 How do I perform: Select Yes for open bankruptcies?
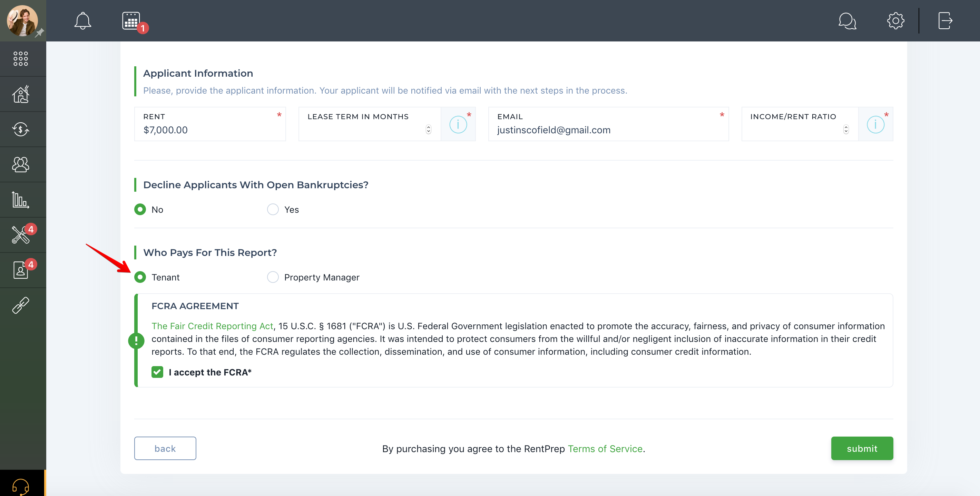[273, 209]
